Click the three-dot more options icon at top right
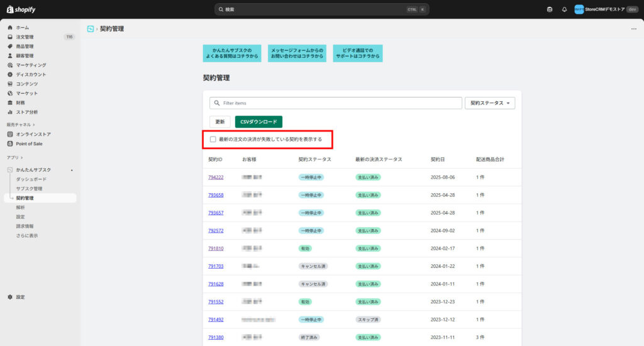Viewport: 644px width, 346px height. [x=633, y=29]
